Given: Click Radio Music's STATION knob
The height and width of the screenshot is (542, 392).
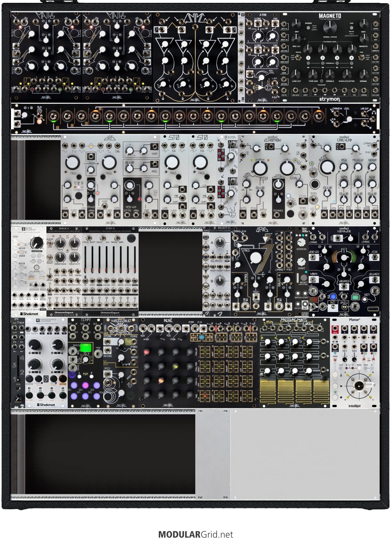Looking at the screenshot, I should [301, 243].
